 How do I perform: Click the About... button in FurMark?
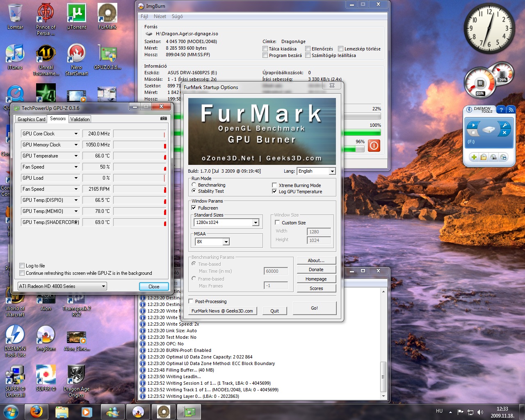(x=316, y=260)
